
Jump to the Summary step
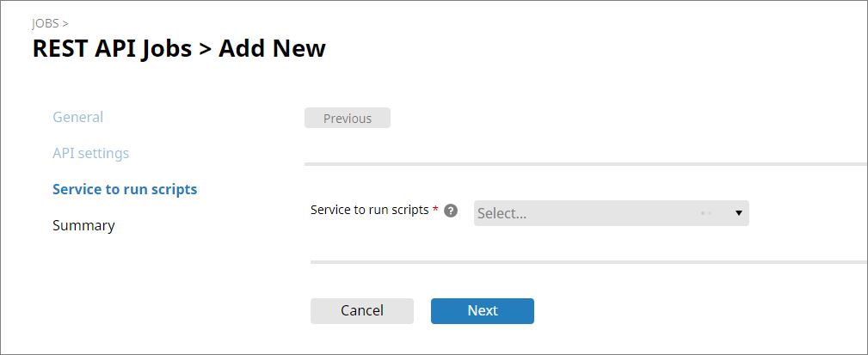[x=83, y=225]
